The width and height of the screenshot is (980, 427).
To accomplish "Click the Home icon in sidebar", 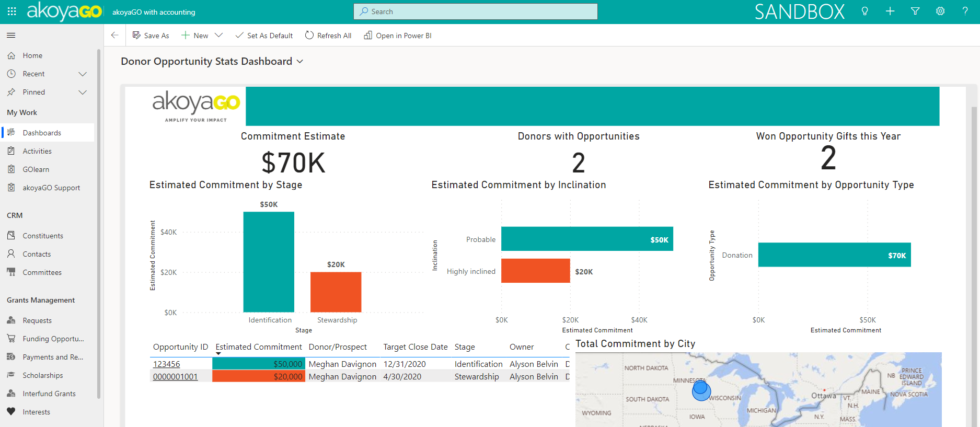I will point(11,55).
